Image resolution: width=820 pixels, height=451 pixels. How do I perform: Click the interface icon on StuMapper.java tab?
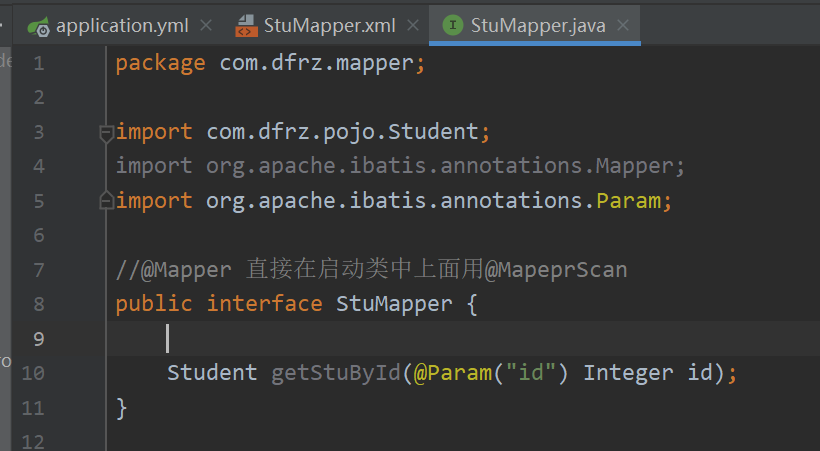pos(452,26)
